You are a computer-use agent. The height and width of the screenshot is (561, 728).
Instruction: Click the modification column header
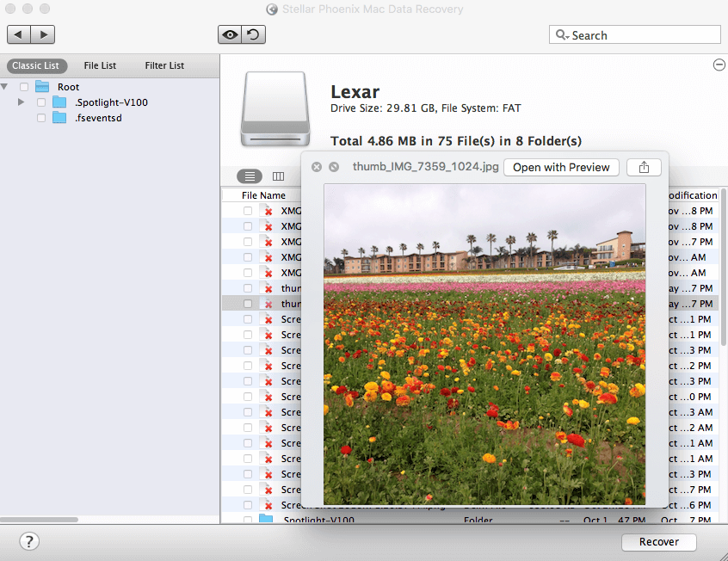[x=693, y=195]
